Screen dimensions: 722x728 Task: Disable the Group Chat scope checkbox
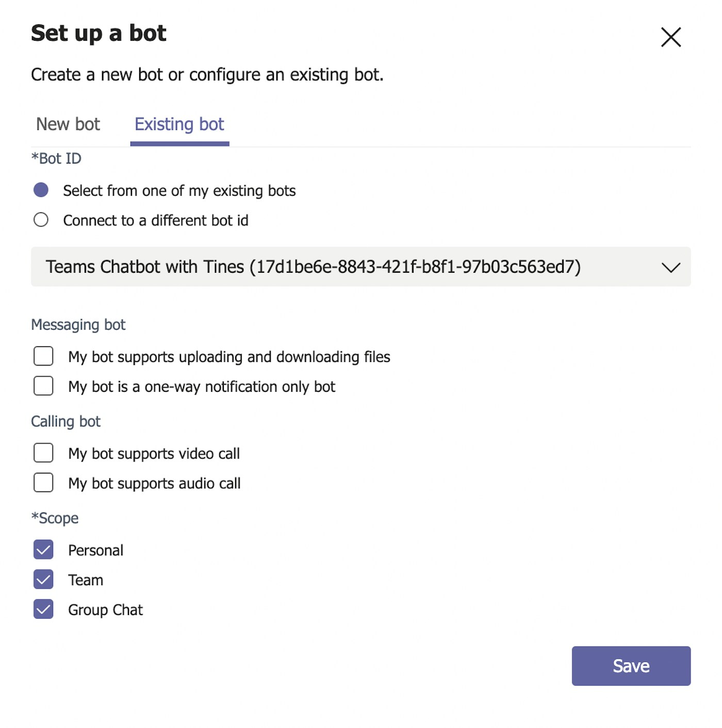(x=43, y=609)
